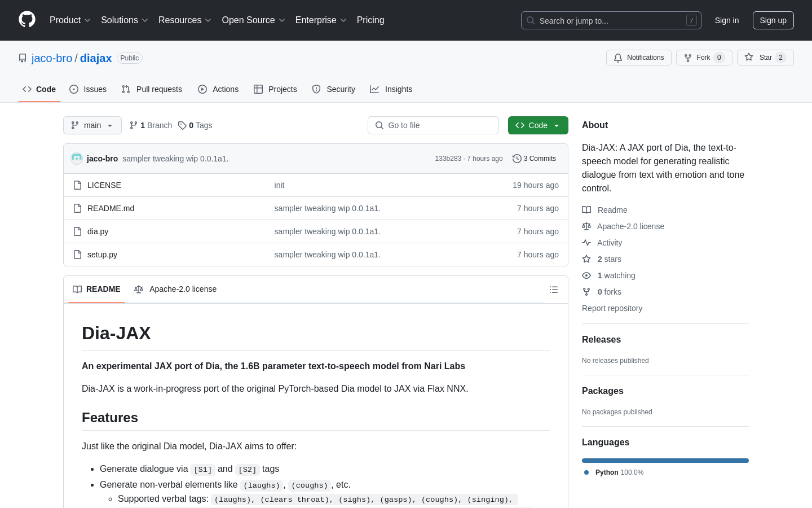Expand the Enterprise menu
812x508 pixels.
321,20
